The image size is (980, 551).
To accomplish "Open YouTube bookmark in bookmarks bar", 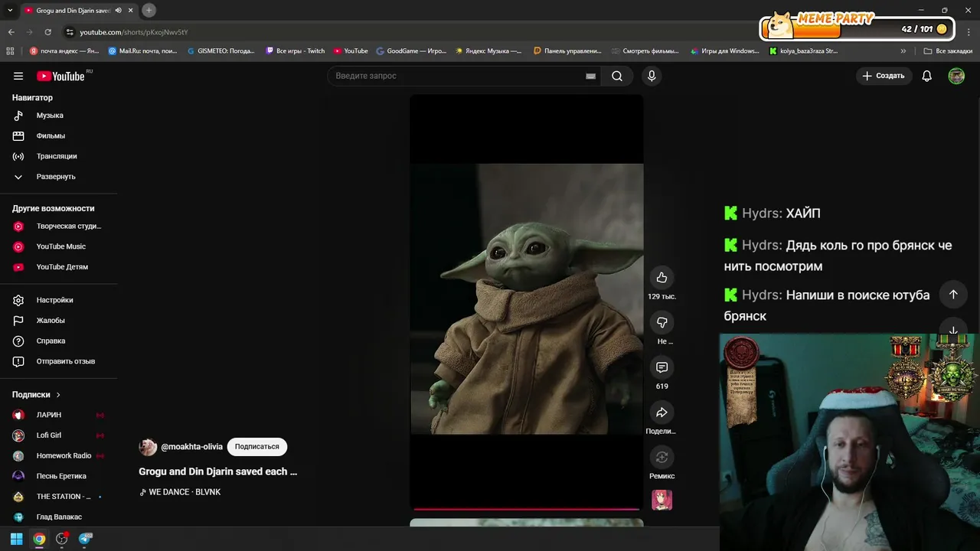I will (351, 51).
